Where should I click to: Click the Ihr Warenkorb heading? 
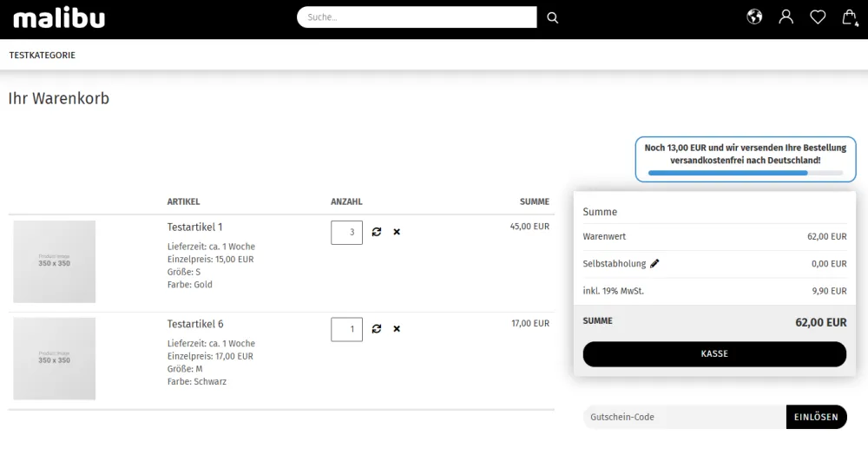pos(59,98)
